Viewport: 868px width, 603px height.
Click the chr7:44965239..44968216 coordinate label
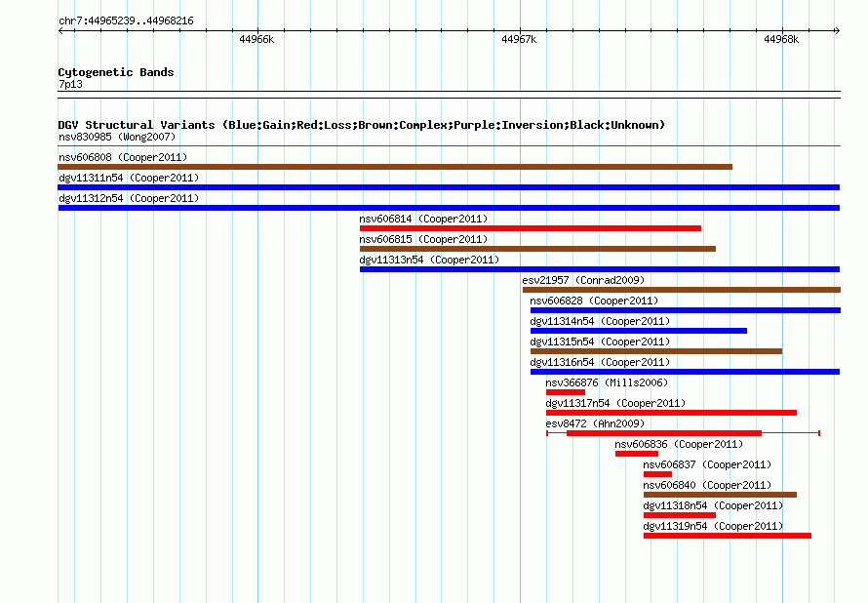pyautogui.click(x=126, y=20)
